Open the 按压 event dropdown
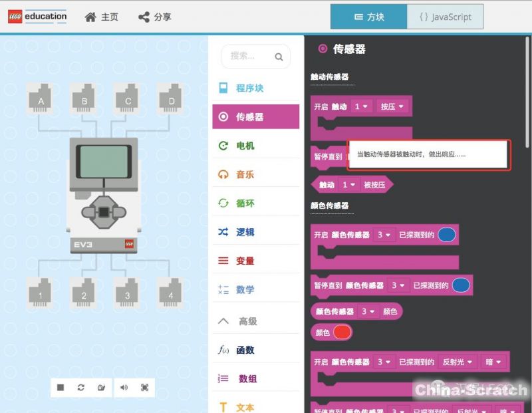 [392, 106]
